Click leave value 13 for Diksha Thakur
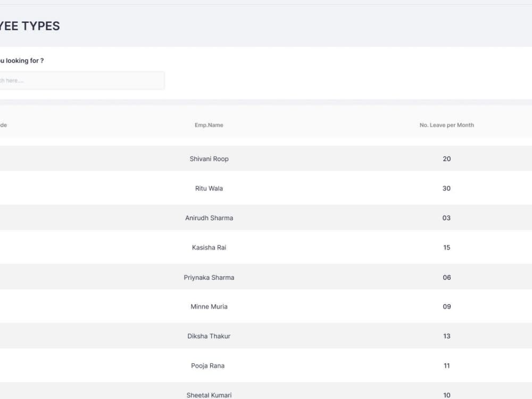This screenshot has height=399, width=532. [x=446, y=336]
